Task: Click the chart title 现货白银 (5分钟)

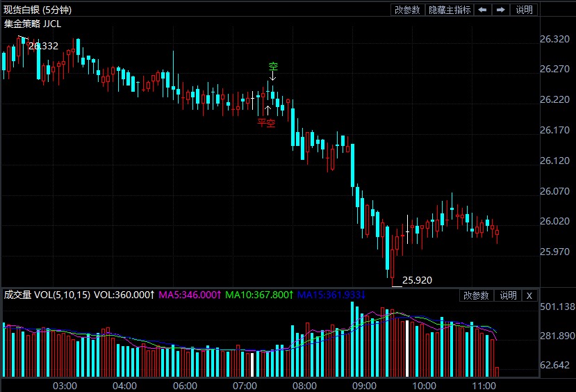Action: click(x=38, y=10)
